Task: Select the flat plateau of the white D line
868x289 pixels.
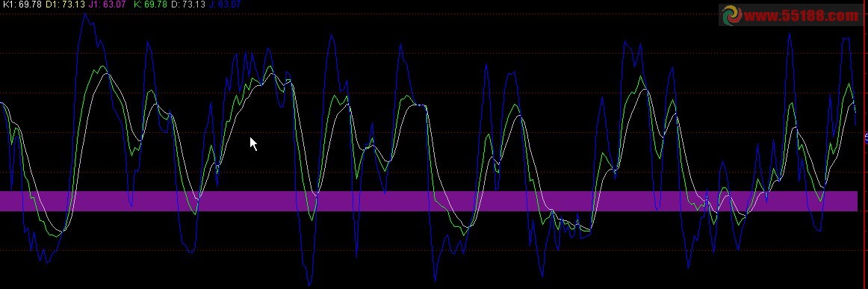Action: [418, 105]
